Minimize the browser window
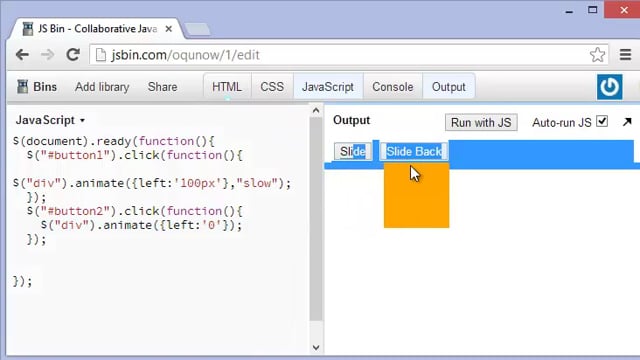The image size is (640, 360). tap(569, 11)
